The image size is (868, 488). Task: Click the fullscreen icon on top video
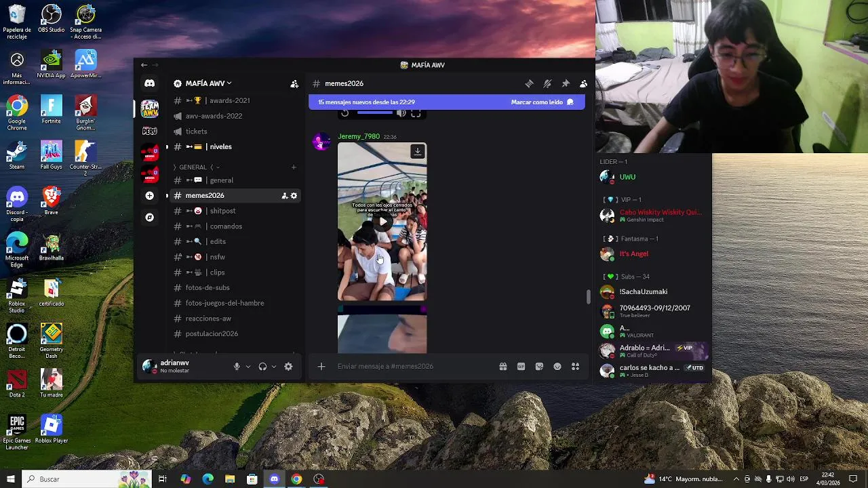click(416, 113)
